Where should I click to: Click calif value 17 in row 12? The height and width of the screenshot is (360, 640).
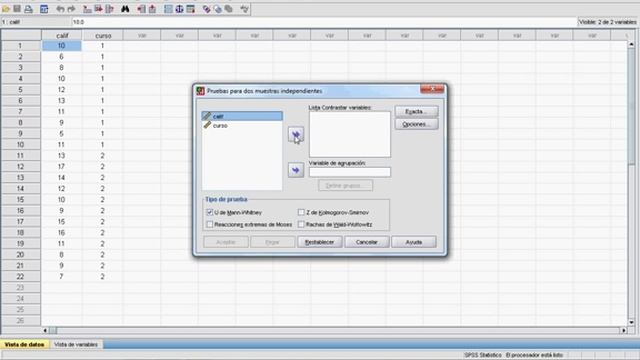point(62,167)
